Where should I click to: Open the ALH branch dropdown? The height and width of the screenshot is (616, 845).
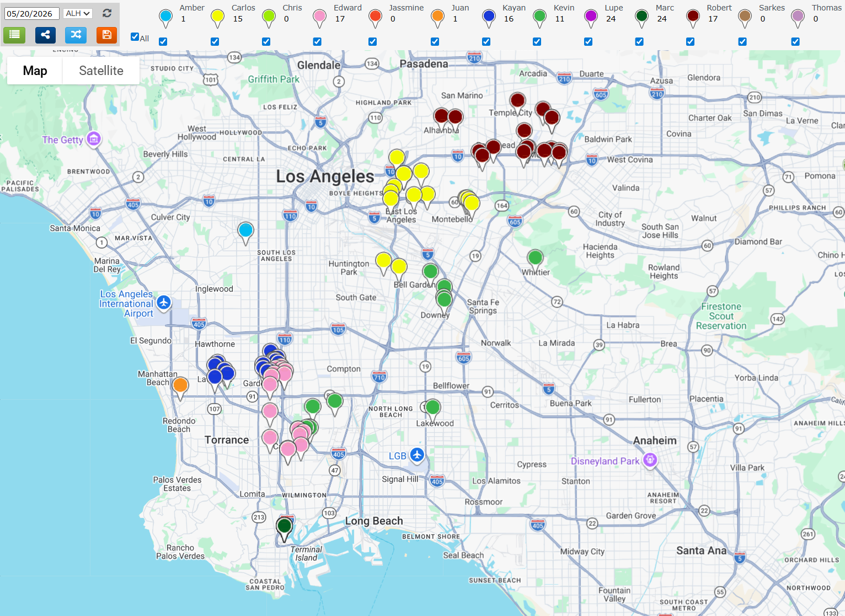pyautogui.click(x=78, y=13)
